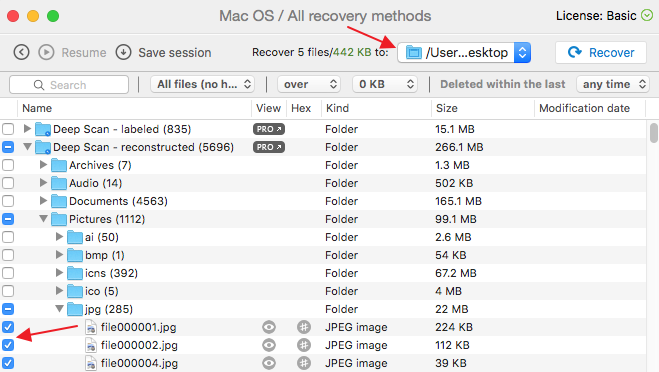Open hex view for file000002.jpg
This screenshot has width=659, height=372.
pyautogui.click(x=304, y=345)
